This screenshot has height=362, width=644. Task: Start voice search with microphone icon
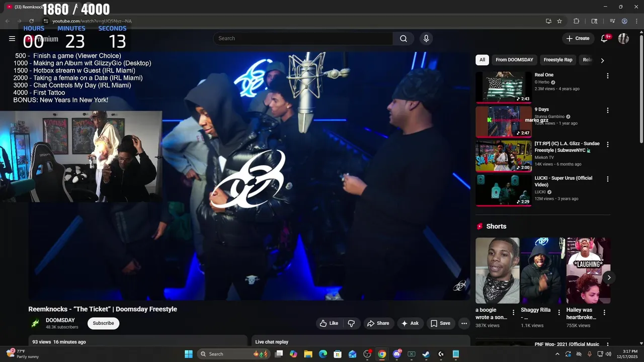[x=426, y=39]
